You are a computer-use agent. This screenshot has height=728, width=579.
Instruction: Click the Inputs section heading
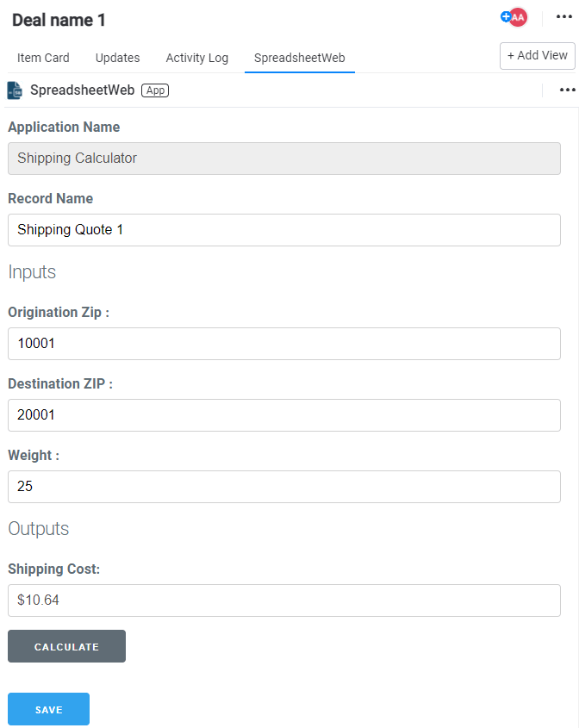point(32,272)
